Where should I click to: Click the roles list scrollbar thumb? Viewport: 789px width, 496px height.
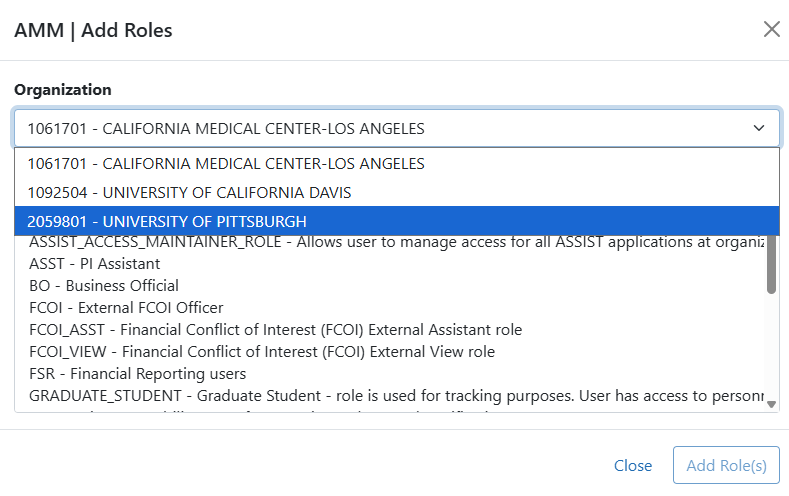click(771, 265)
